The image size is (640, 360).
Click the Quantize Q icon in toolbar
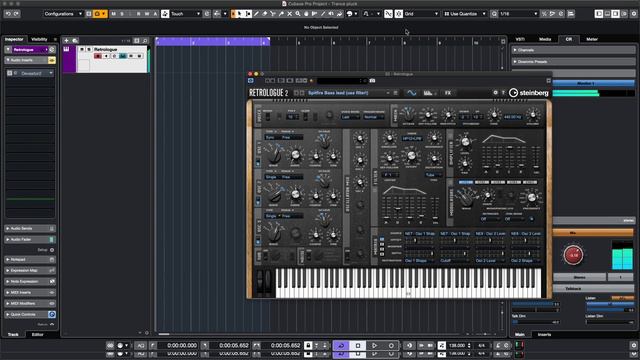pyautogui.click(x=494, y=14)
